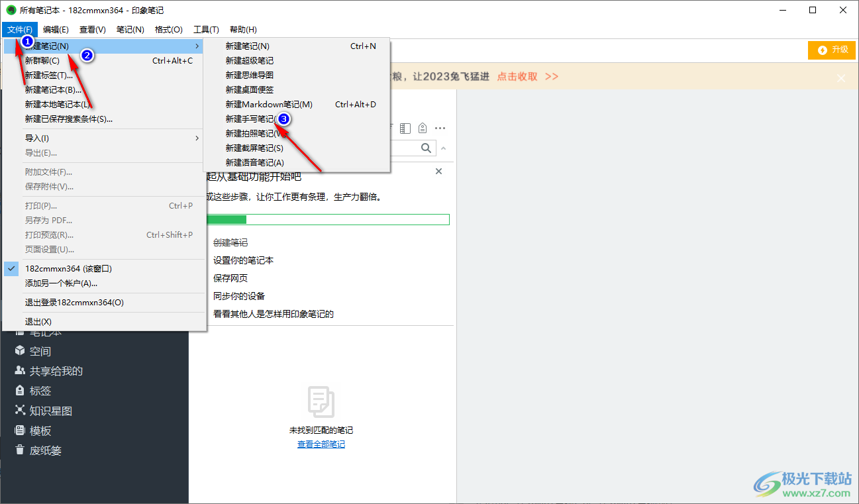
Task: Choose 新建标签(T)... menu item
Action: pos(105,76)
